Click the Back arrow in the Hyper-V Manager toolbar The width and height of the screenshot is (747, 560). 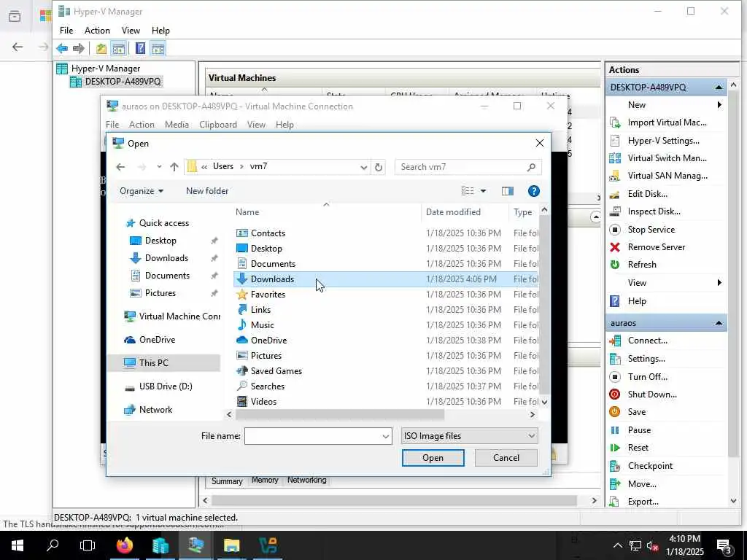point(62,48)
